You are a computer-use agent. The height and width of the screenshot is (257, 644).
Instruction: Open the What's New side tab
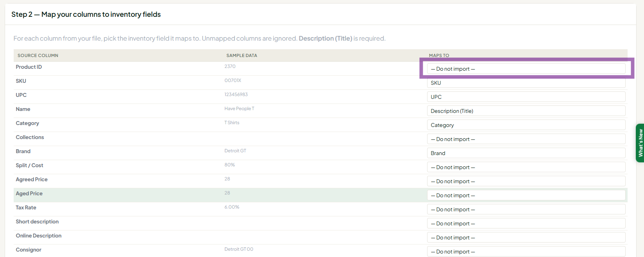click(640, 143)
